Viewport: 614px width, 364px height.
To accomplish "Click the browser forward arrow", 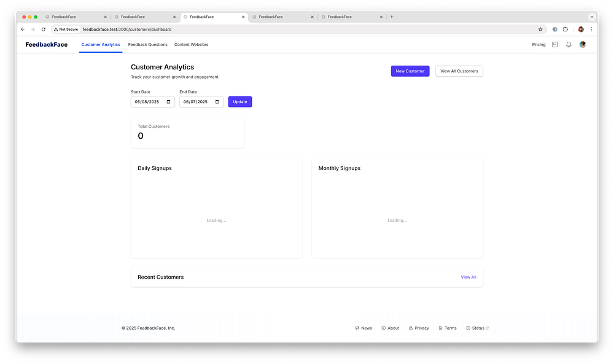I will (33, 29).
